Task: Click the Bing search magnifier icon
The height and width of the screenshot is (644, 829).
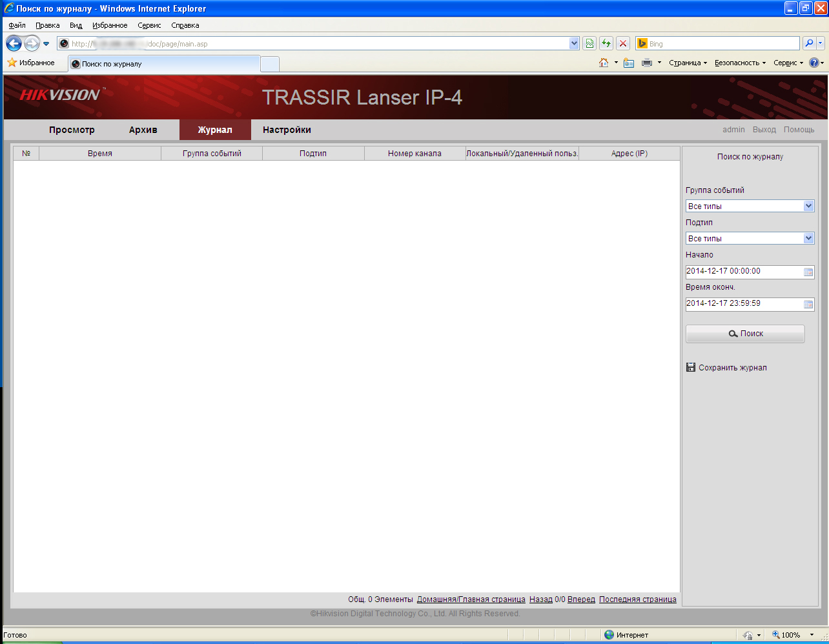Action: tap(809, 43)
